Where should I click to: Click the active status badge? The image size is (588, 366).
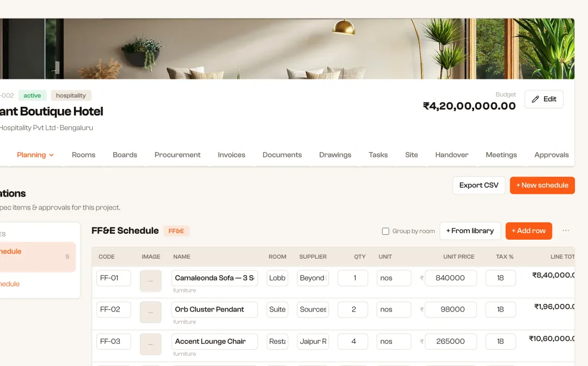click(x=32, y=96)
